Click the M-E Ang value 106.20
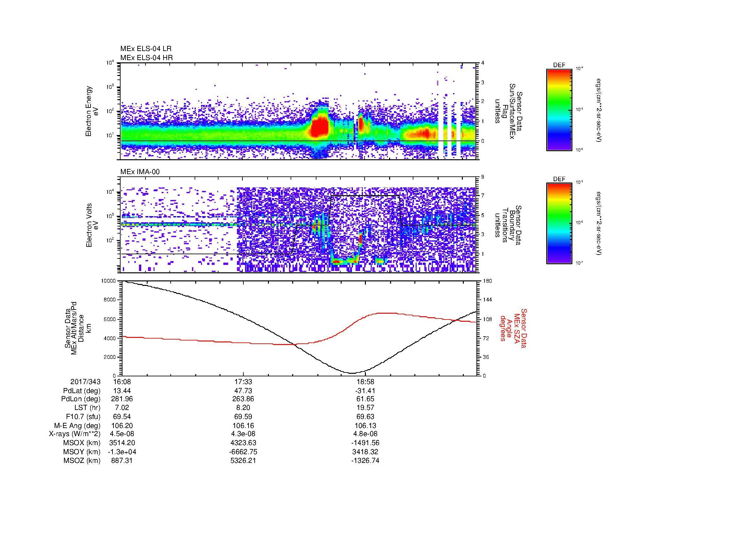756x534 pixels. coord(122,426)
